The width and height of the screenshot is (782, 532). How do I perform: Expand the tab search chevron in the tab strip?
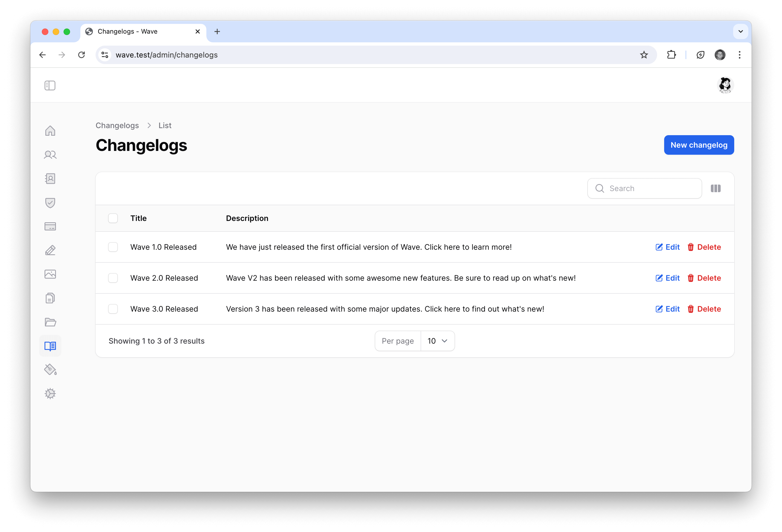[740, 31]
